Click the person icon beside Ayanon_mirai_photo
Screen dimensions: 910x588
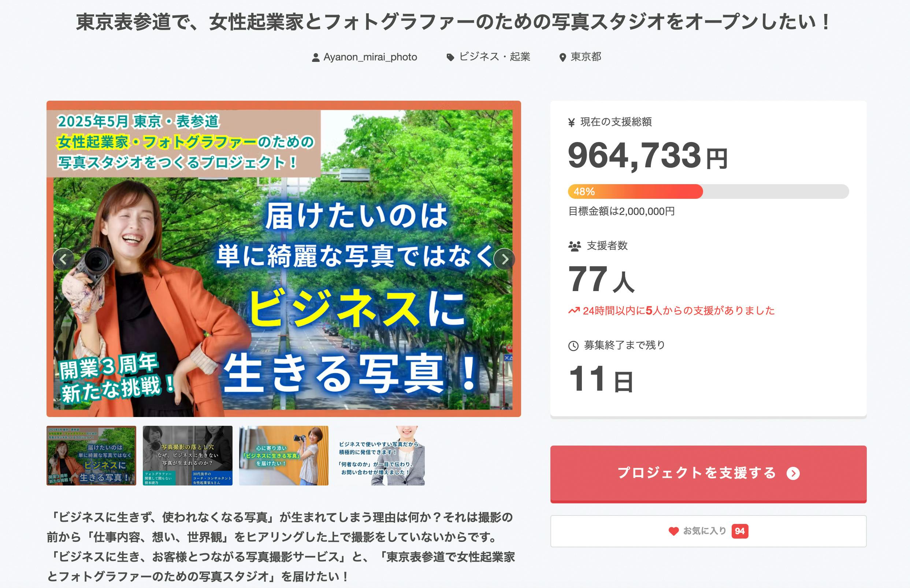(315, 57)
